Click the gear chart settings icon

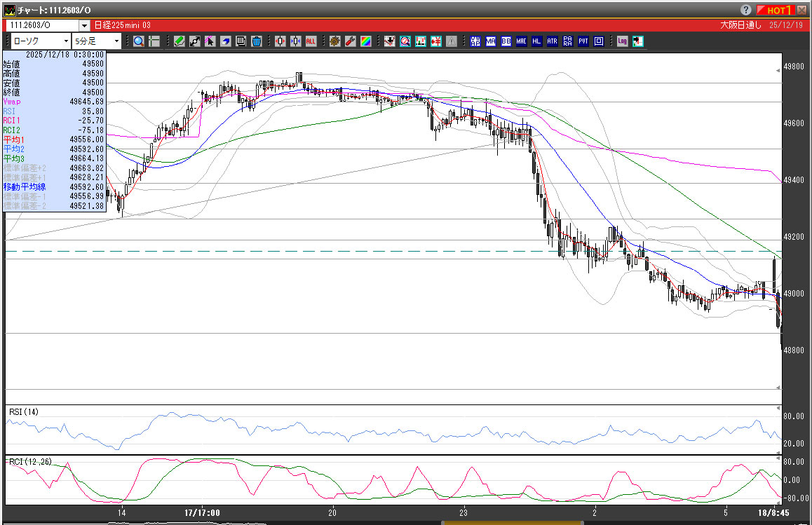(334, 41)
